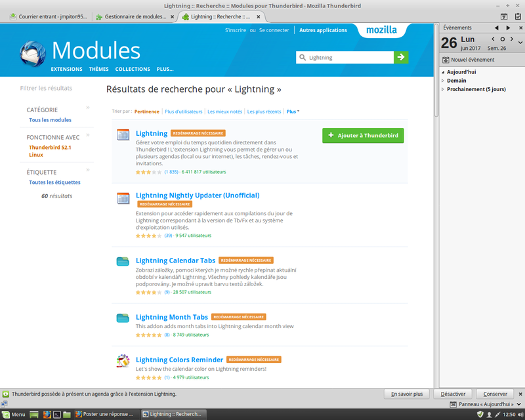This screenshot has height=420, width=525.
Task: Click the right chevron beside date circle
Action: (x=512, y=39)
